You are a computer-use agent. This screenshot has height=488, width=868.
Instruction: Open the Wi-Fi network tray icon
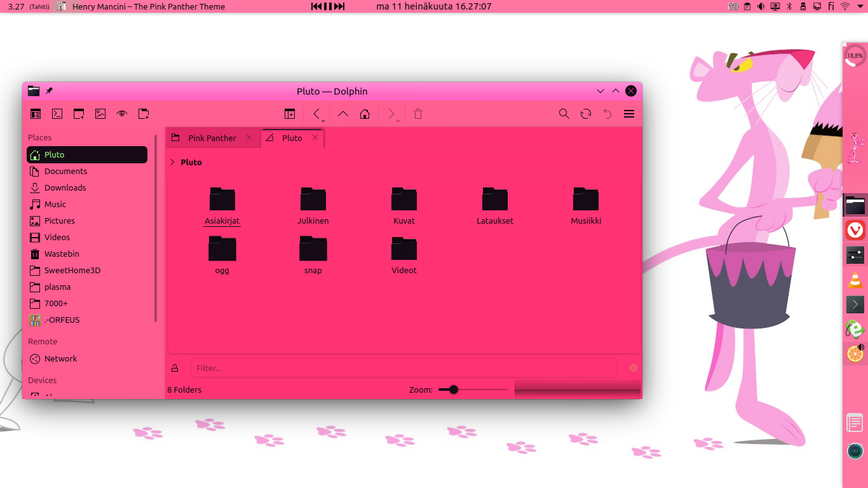coord(845,6)
